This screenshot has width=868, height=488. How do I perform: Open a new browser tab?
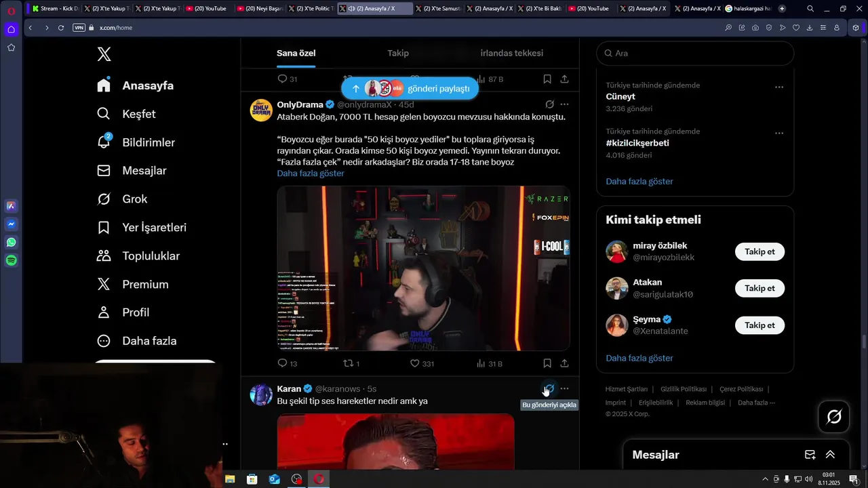tap(782, 9)
